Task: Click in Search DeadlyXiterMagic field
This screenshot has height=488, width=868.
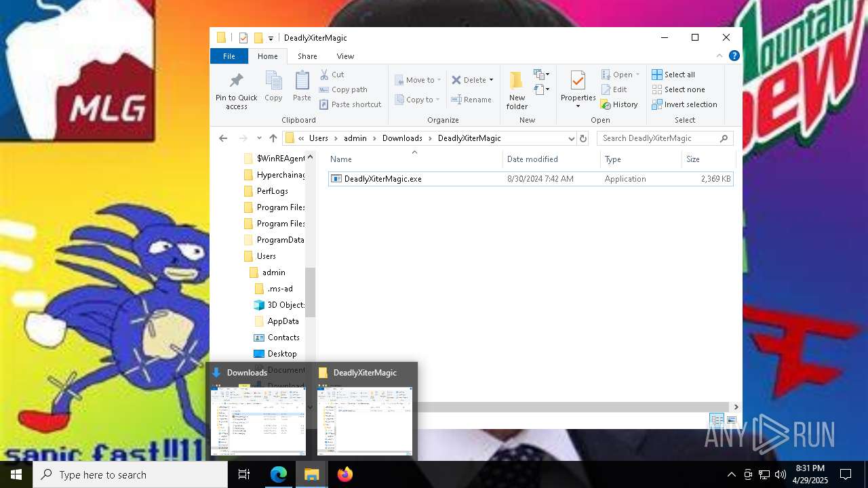Action: pyautogui.click(x=658, y=138)
